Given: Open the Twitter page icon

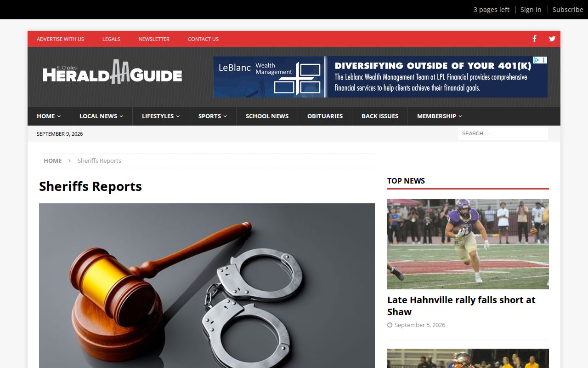Looking at the screenshot, I should [x=552, y=39].
